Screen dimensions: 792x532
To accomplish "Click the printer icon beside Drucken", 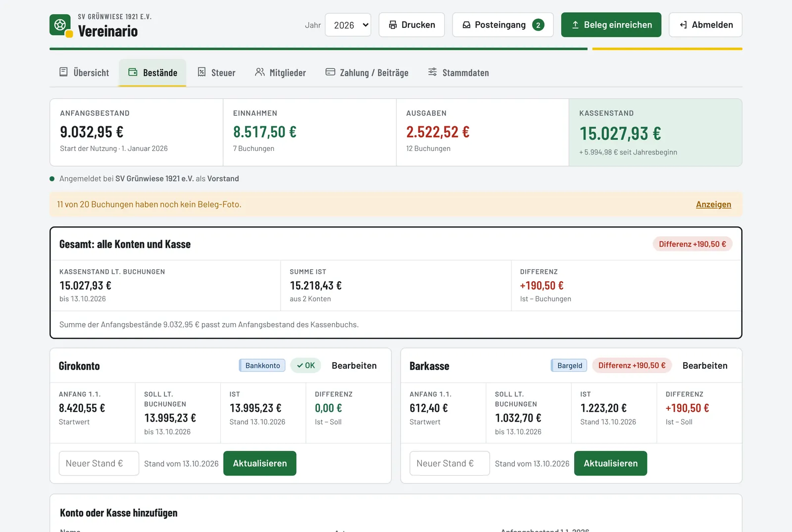I will (x=393, y=25).
